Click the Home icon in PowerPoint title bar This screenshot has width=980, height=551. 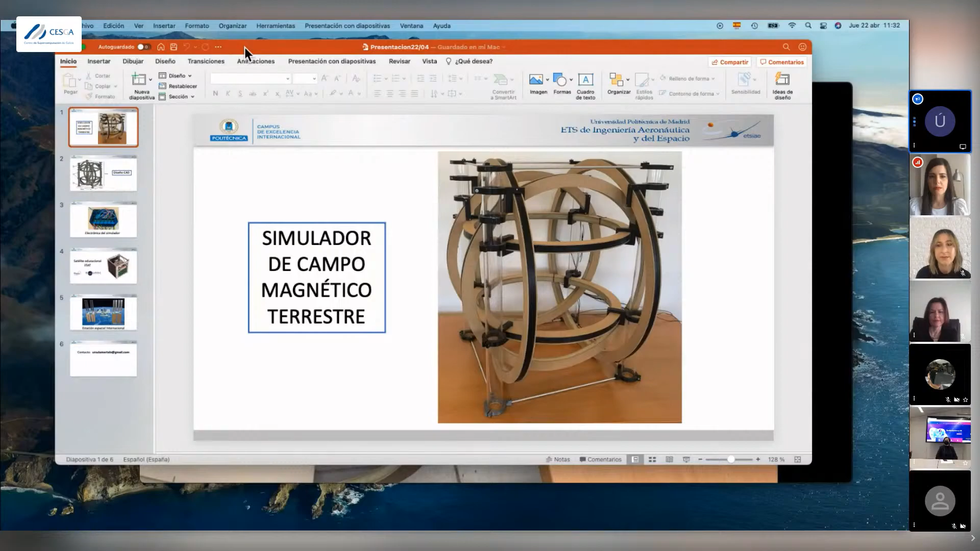(x=161, y=47)
